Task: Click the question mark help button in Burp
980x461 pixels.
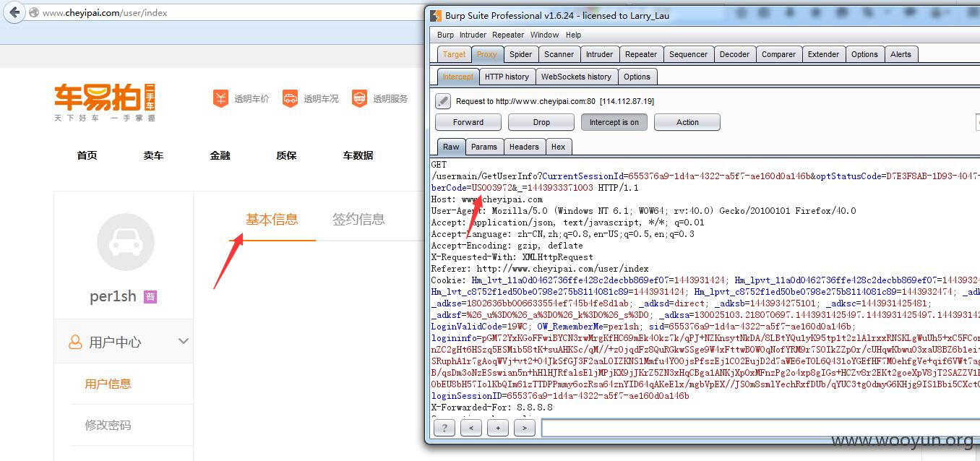Action: [x=444, y=428]
